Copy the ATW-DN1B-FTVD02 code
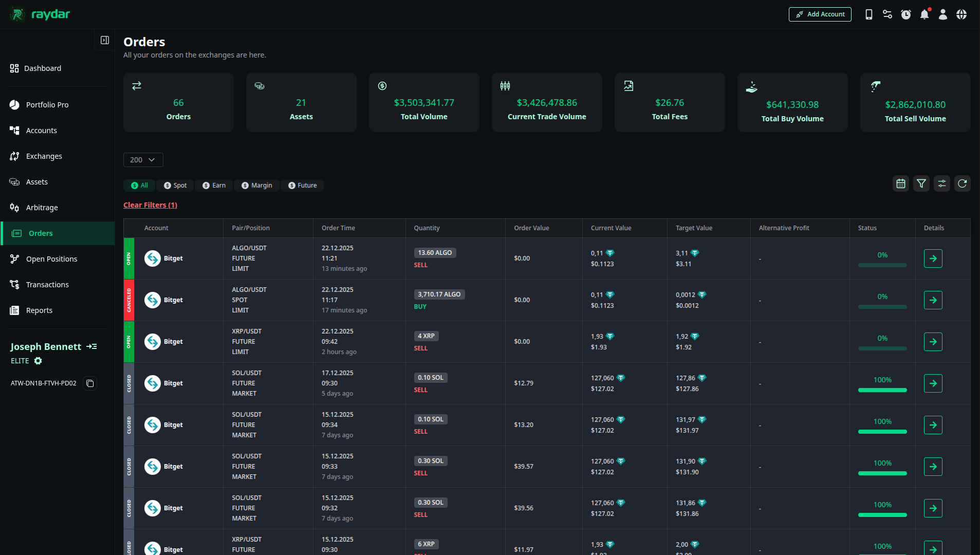Image resolution: width=980 pixels, height=555 pixels. tap(90, 383)
